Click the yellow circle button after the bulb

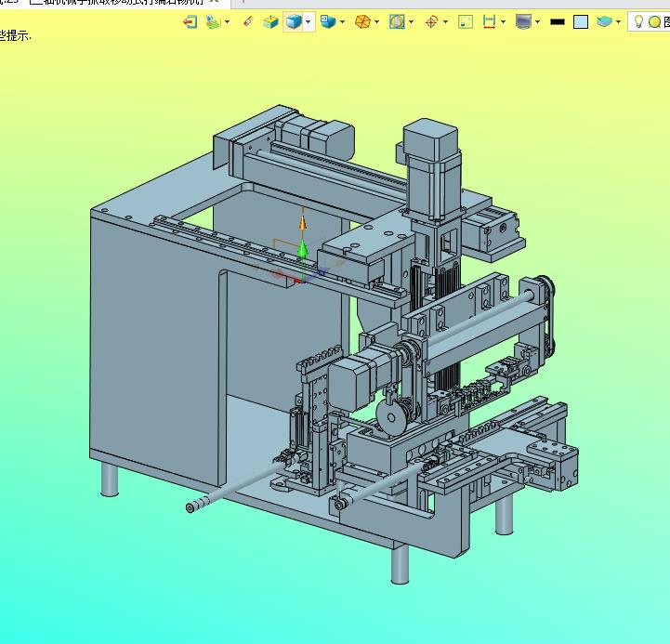tap(654, 21)
